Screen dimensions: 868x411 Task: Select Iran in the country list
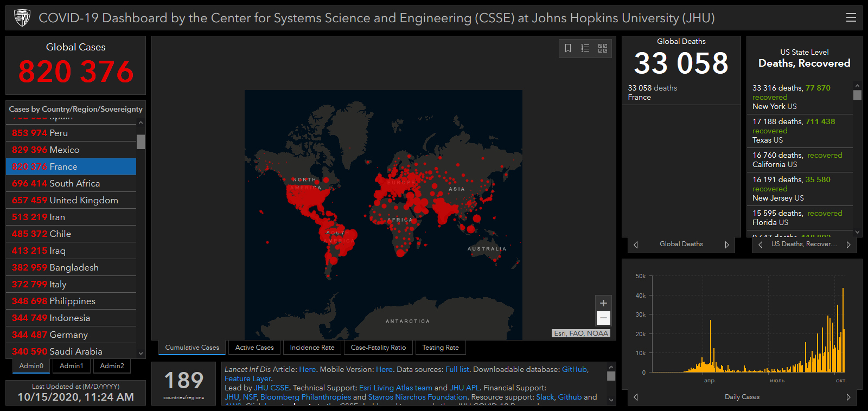(71, 217)
